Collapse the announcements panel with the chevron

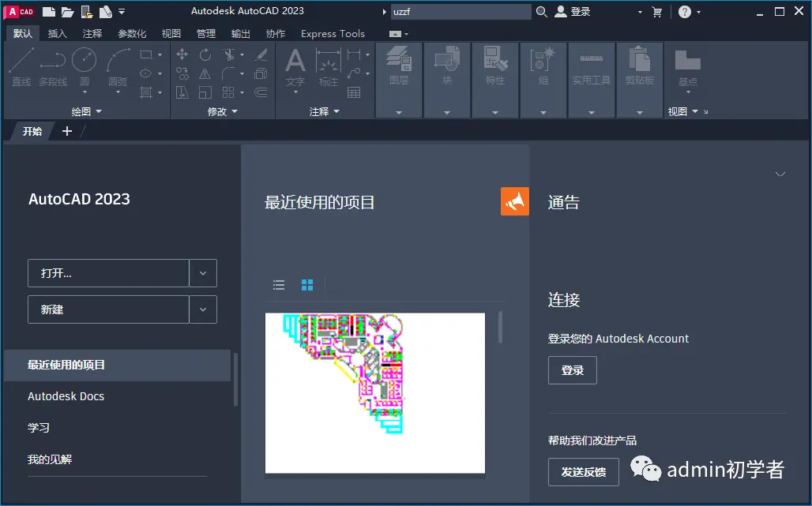point(780,174)
